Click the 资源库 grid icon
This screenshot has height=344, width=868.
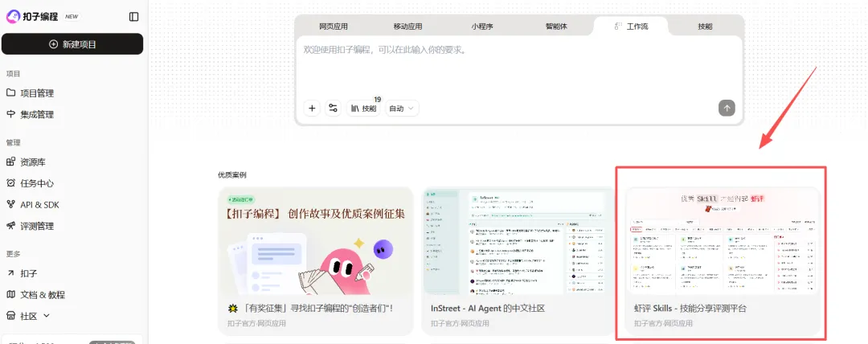(10, 162)
